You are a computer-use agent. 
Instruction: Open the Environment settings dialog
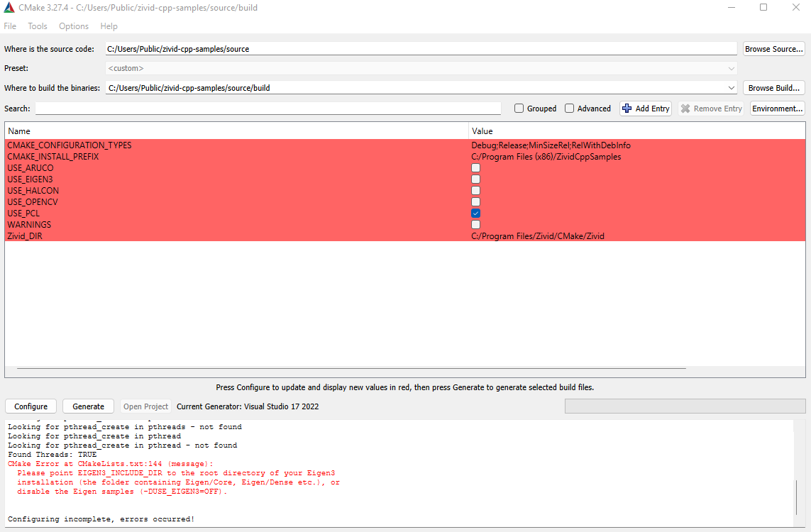pos(778,109)
